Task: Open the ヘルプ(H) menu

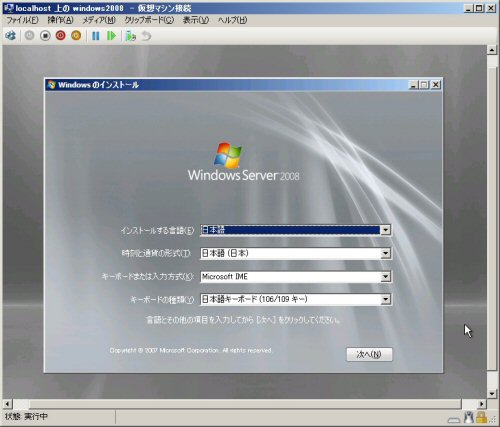Action: pyautogui.click(x=232, y=20)
